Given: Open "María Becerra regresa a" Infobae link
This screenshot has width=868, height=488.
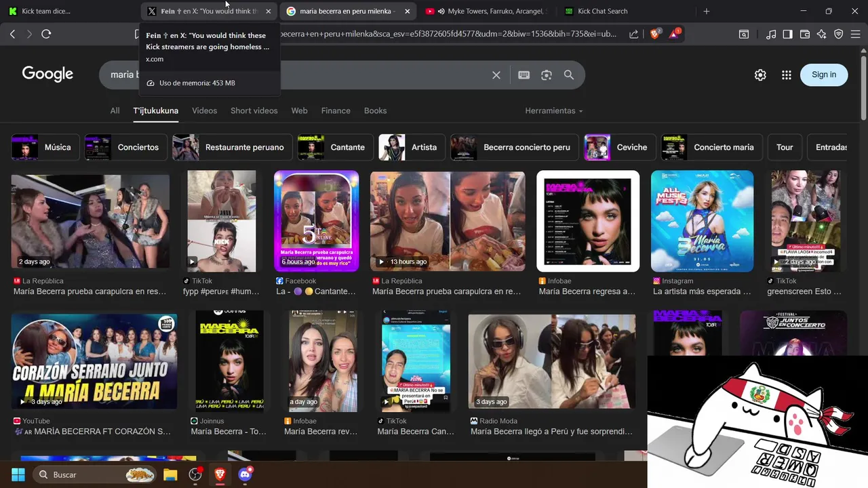Looking at the screenshot, I should [x=587, y=291].
